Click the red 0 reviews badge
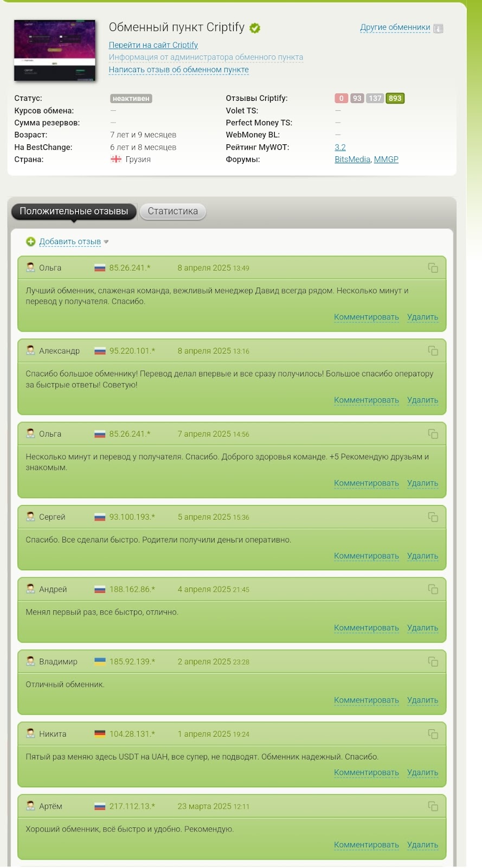Viewport: 482px width, 868px height. 341,98
